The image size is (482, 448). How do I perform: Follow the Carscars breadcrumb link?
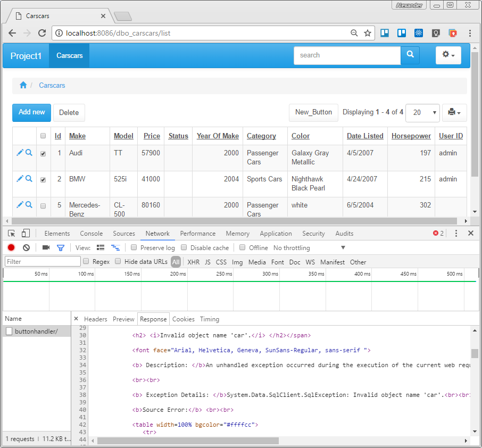click(52, 85)
